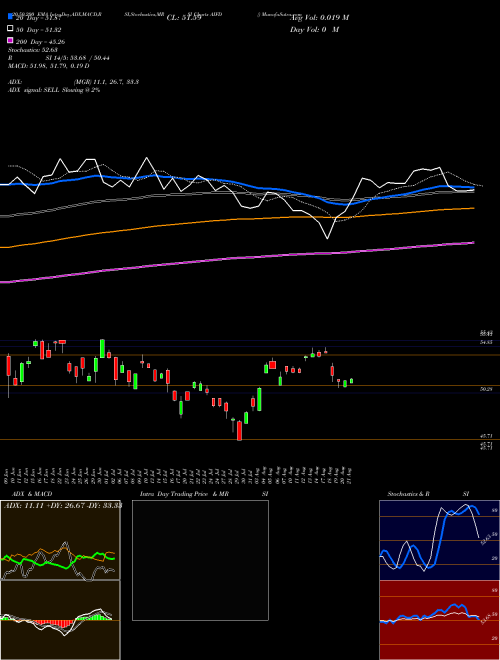The width and height of the screenshot is (500, 660).
Task: Click the blue Stochastics chart thumbnail
Action: (x=439, y=540)
